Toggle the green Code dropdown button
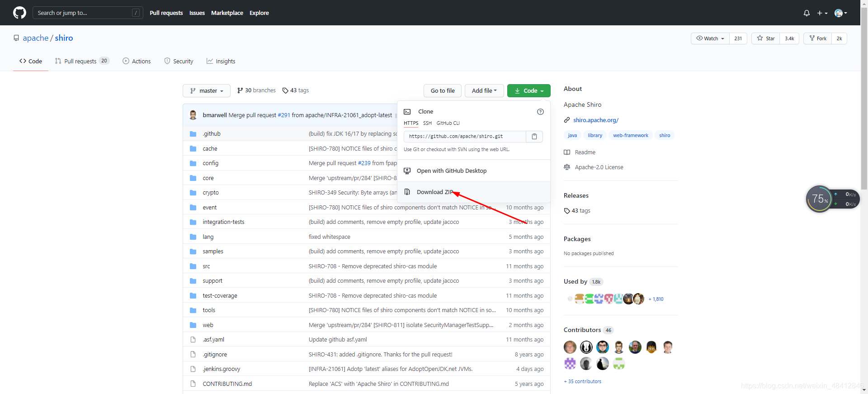The height and width of the screenshot is (394, 868). pyautogui.click(x=529, y=90)
